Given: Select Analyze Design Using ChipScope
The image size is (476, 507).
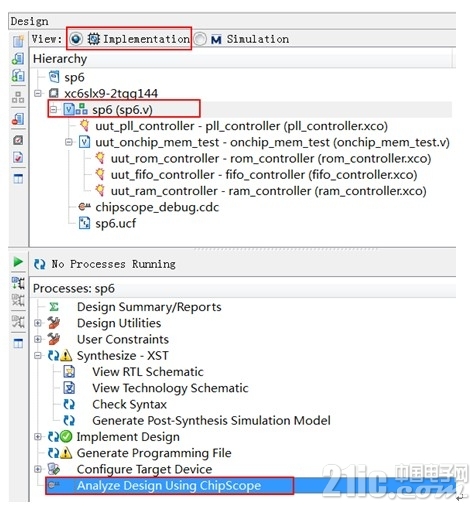Looking at the screenshot, I should click(x=169, y=485).
